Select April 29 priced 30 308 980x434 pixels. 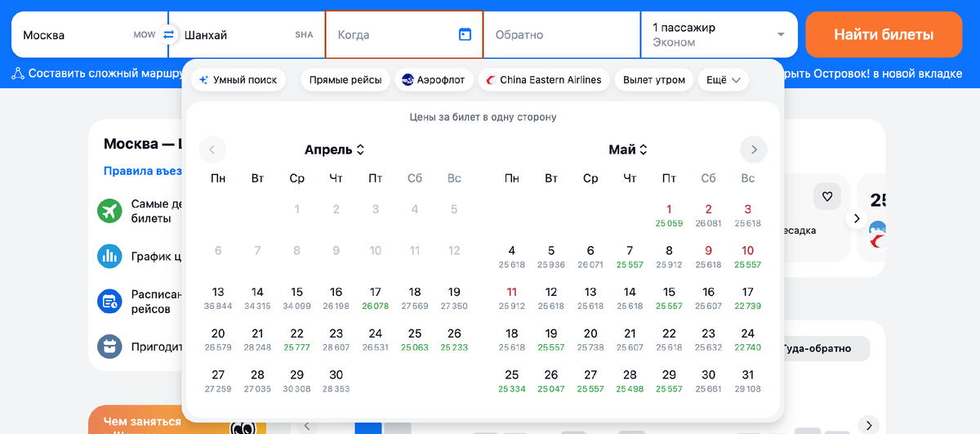[x=297, y=381]
